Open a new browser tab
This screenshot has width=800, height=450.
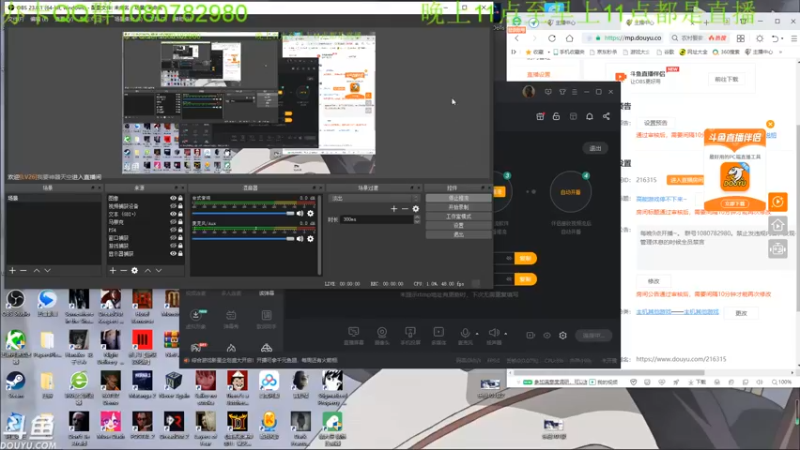pyautogui.click(x=706, y=22)
